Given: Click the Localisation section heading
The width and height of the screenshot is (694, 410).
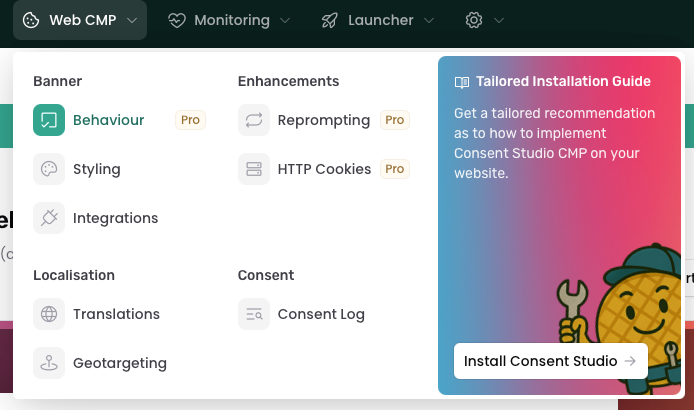Looking at the screenshot, I should pyautogui.click(x=74, y=275).
